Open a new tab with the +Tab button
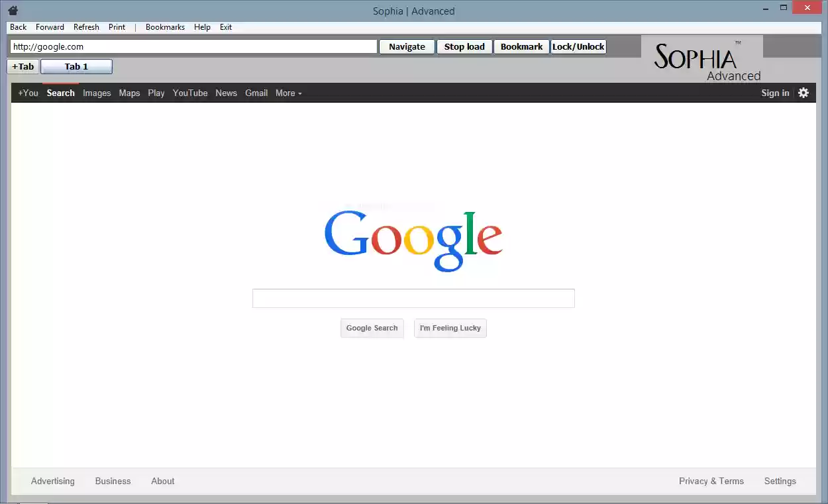The height and width of the screenshot is (504, 828). (x=22, y=66)
